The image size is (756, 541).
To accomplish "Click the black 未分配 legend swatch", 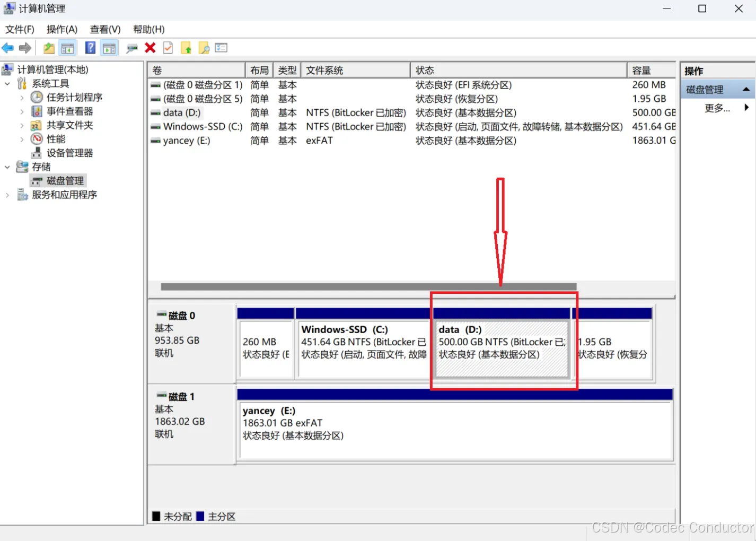I will 156,516.
